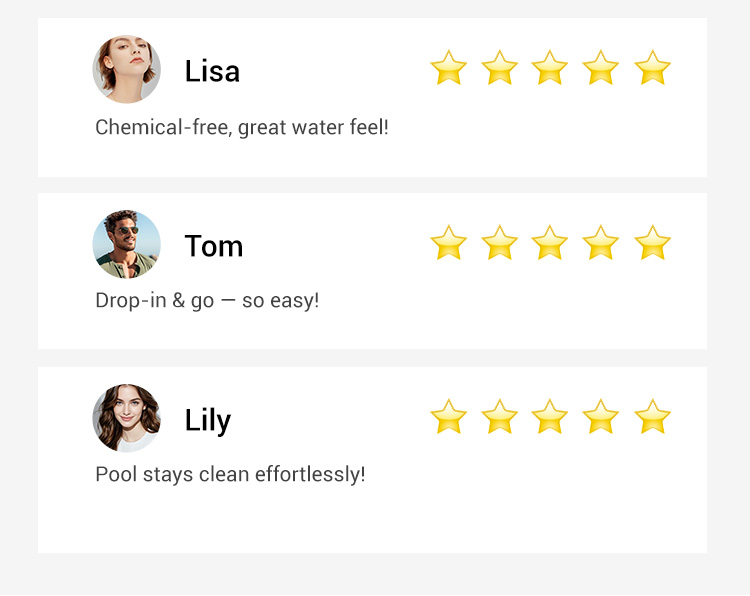The height and width of the screenshot is (596, 750).
Task: Click the review text "Drop-in & go — so easy!"
Action: click(x=207, y=300)
